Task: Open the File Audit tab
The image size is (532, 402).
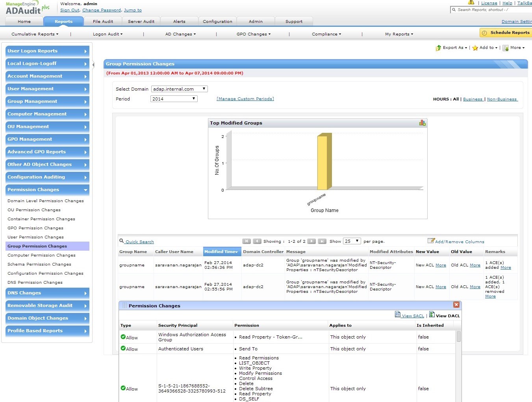Action: (103, 22)
